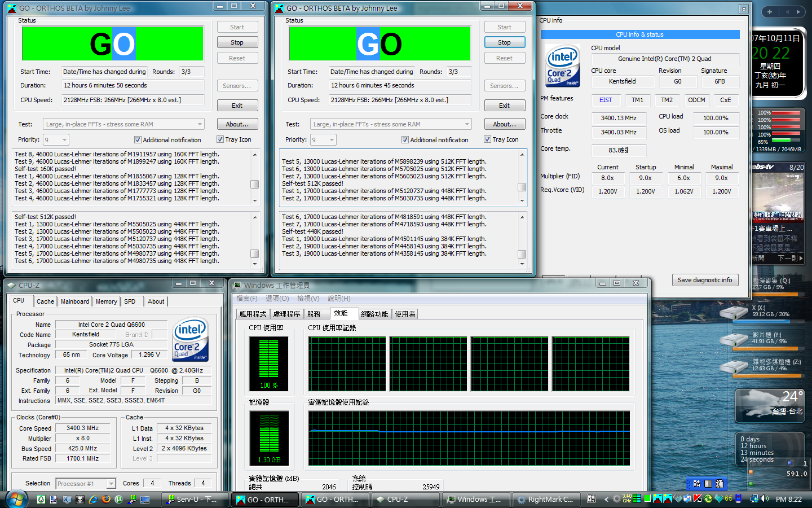Image resolution: width=812 pixels, height=508 pixels.
Task: Open the 檔案(F) menu in Task Manager
Action: tap(247, 298)
